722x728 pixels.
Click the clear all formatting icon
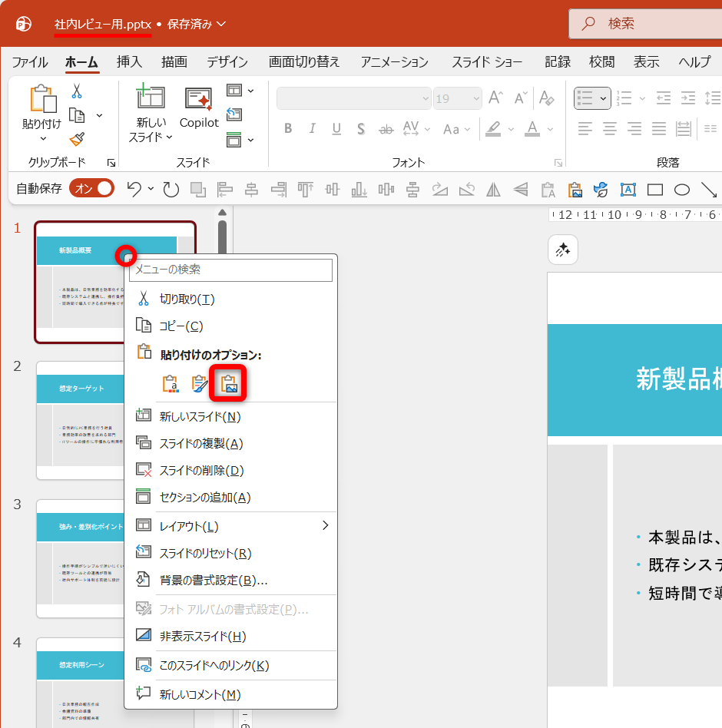[546, 98]
